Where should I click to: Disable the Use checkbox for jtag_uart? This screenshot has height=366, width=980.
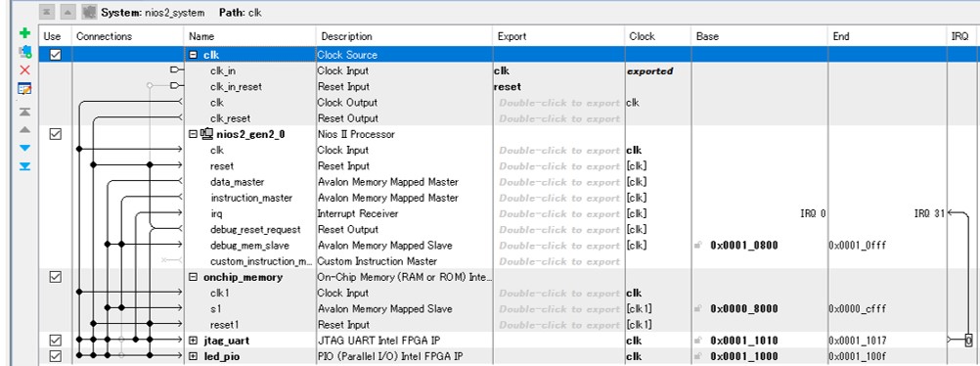(x=56, y=341)
